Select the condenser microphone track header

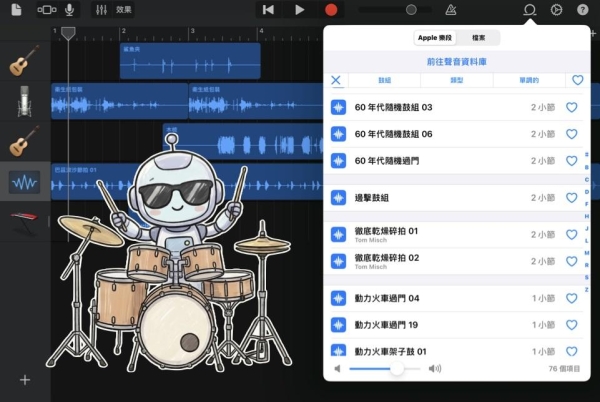pos(25,101)
